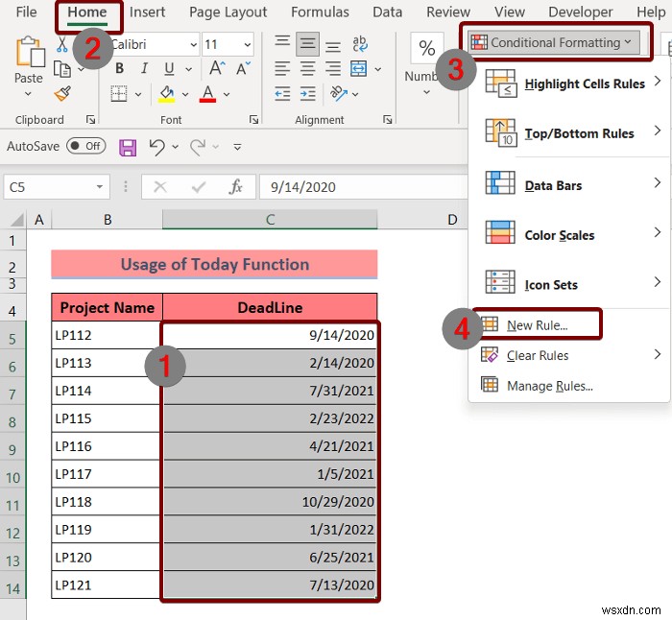Toggle Italic formatting
The height and width of the screenshot is (620, 672).
pyautogui.click(x=144, y=68)
